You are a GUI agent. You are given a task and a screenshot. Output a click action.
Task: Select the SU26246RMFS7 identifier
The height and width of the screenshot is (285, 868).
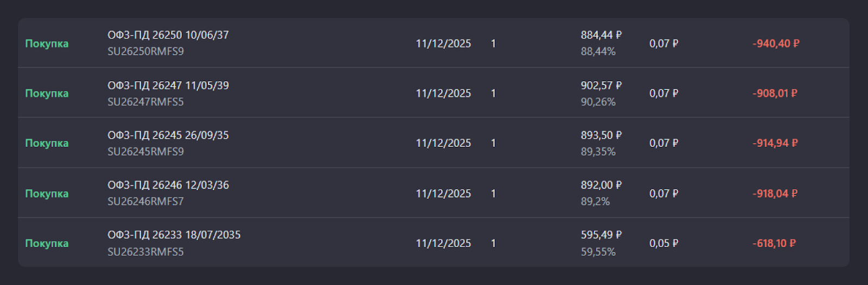145,202
